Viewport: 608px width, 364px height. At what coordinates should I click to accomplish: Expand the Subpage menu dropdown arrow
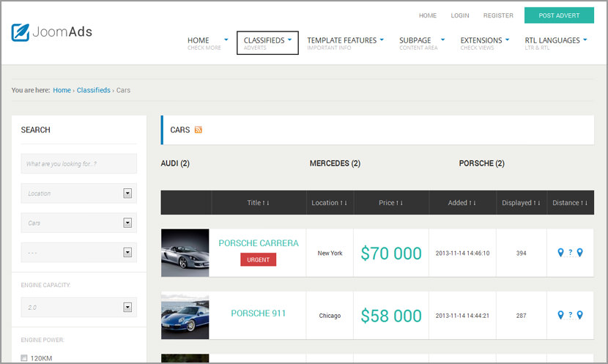tap(443, 40)
